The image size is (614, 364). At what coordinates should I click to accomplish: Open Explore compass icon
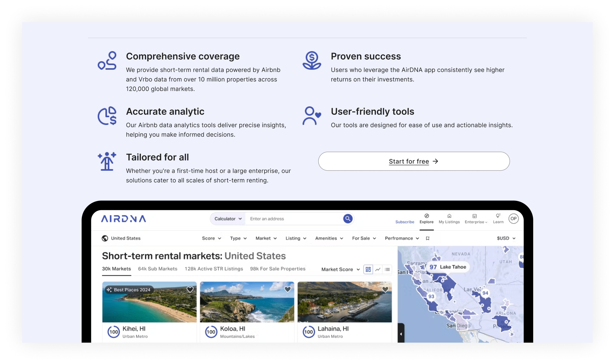pyautogui.click(x=426, y=216)
